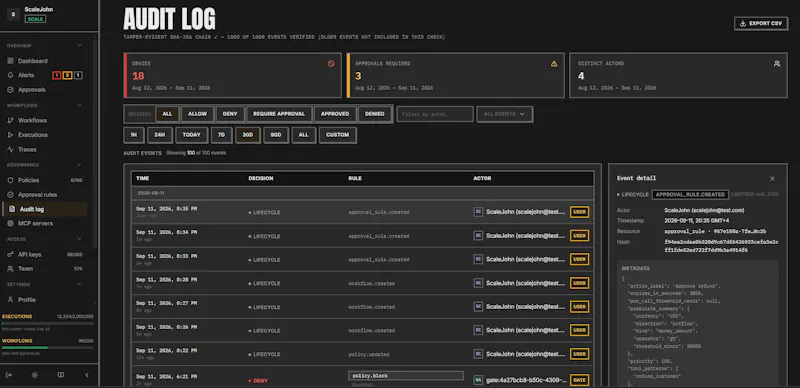Set time range to 1H
This screenshot has height=388, width=800.
click(134, 135)
